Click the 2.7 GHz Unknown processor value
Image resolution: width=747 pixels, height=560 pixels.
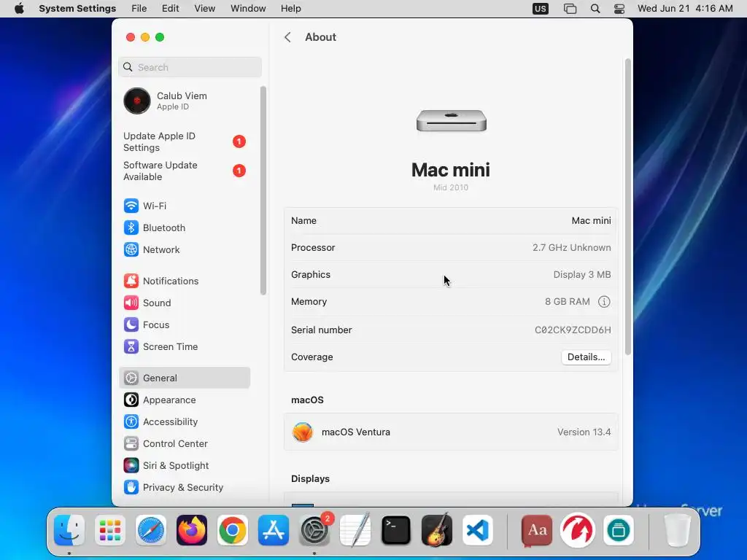pyautogui.click(x=572, y=248)
